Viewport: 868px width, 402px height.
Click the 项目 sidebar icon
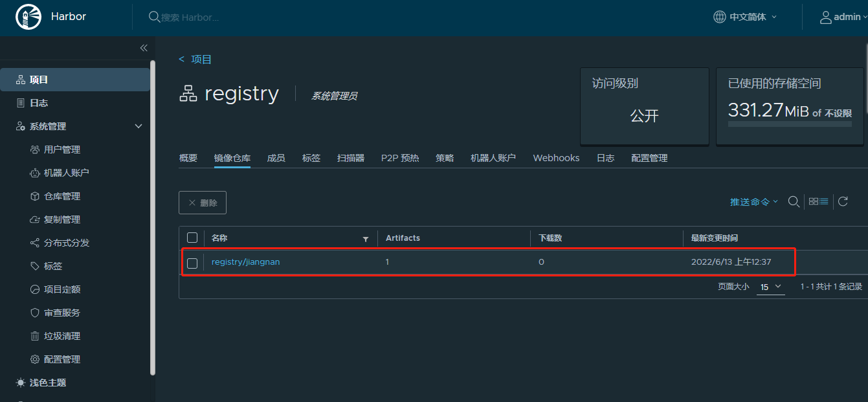(x=20, y=80)
